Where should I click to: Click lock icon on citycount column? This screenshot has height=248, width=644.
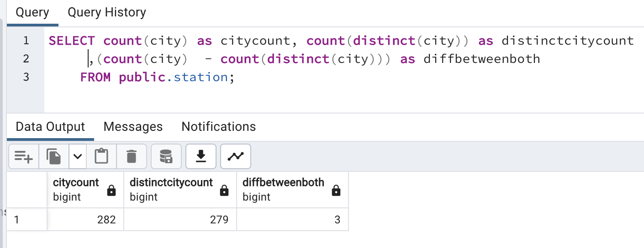[x=111, y=191]
